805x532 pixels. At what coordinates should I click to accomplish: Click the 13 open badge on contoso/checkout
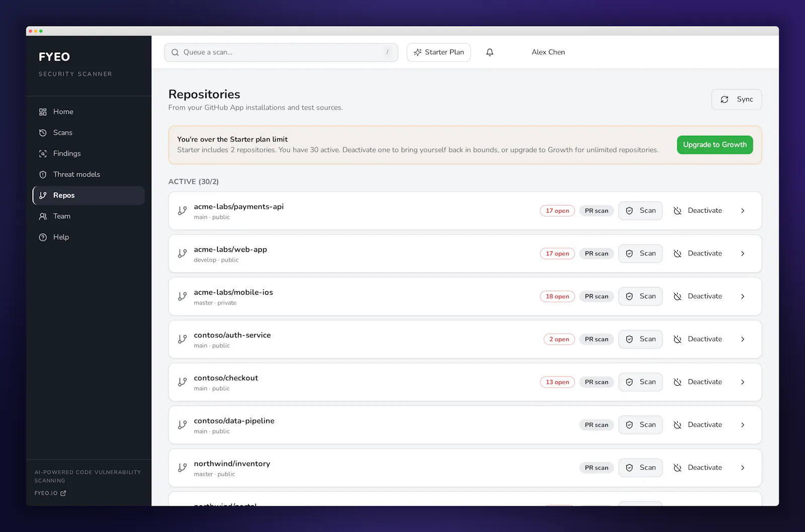pos(557,382)
